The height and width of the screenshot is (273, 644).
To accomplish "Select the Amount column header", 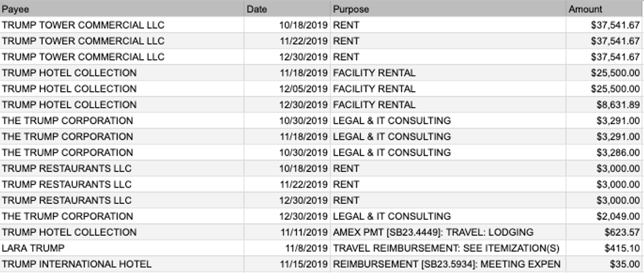I will click(x=605, y=9).
